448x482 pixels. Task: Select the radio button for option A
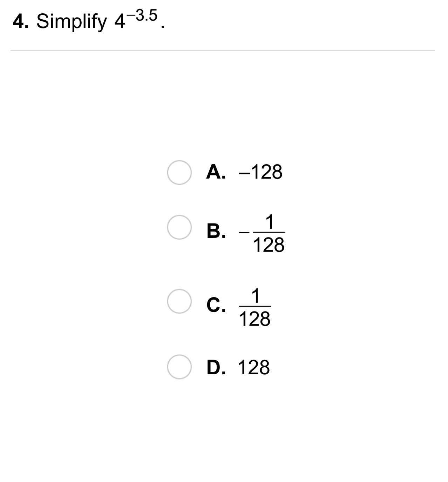click(x=179, y=172)
